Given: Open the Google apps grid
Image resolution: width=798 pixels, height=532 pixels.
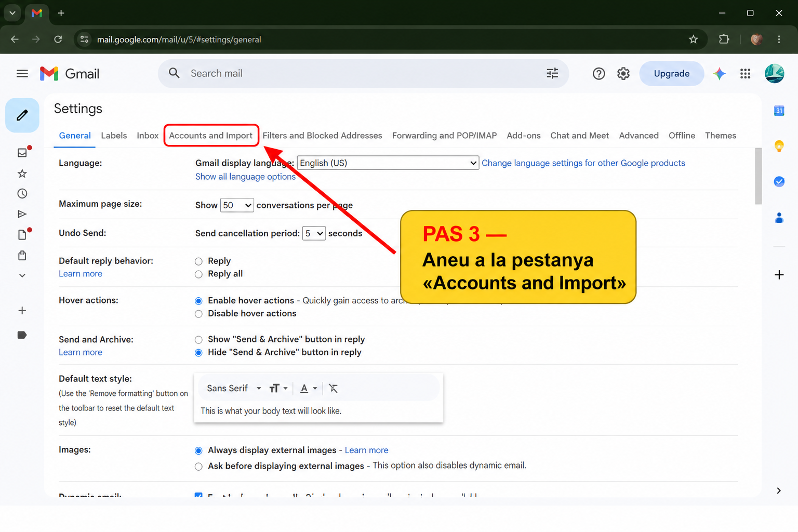Looking at the screenshot, I should [x=745, y=74].
